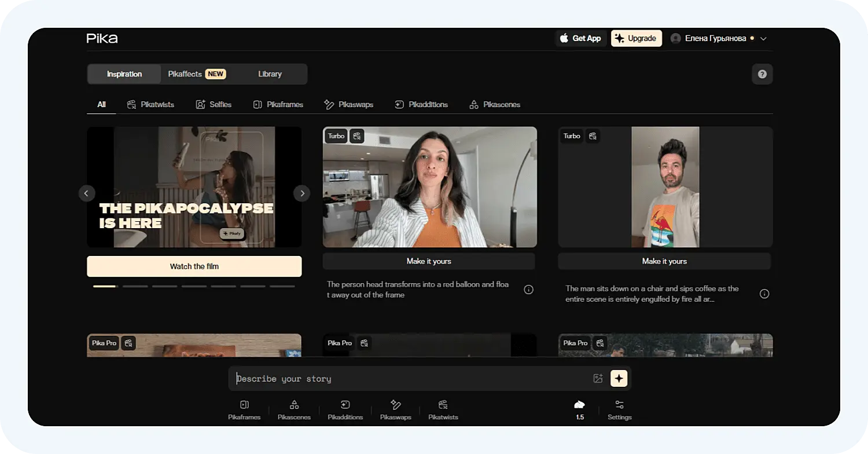Open Settings sliders icon at bottom
This screenshot has width=868, height=454.
pyautogui.click(x=619, y=409)
